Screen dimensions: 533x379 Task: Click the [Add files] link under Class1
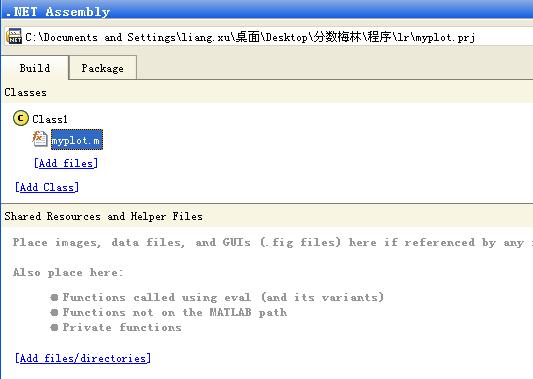pos(66,163)
